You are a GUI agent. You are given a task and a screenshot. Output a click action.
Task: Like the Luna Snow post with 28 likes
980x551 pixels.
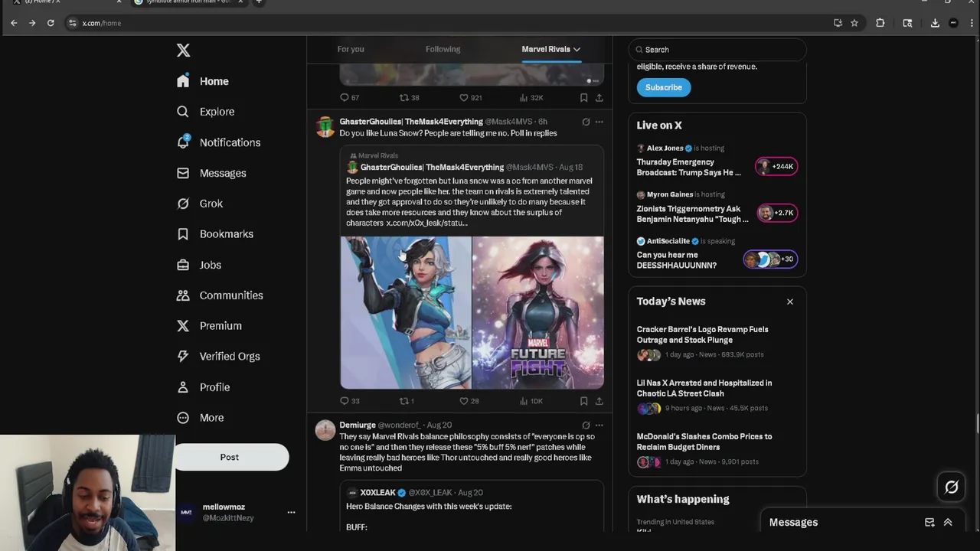click(x=469, y=401)
